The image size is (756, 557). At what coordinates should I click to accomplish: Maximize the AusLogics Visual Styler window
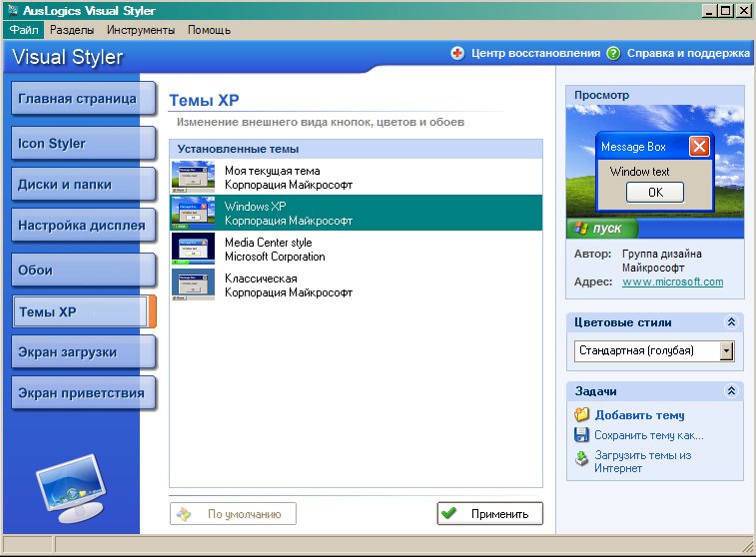click(x=726, y=10)
